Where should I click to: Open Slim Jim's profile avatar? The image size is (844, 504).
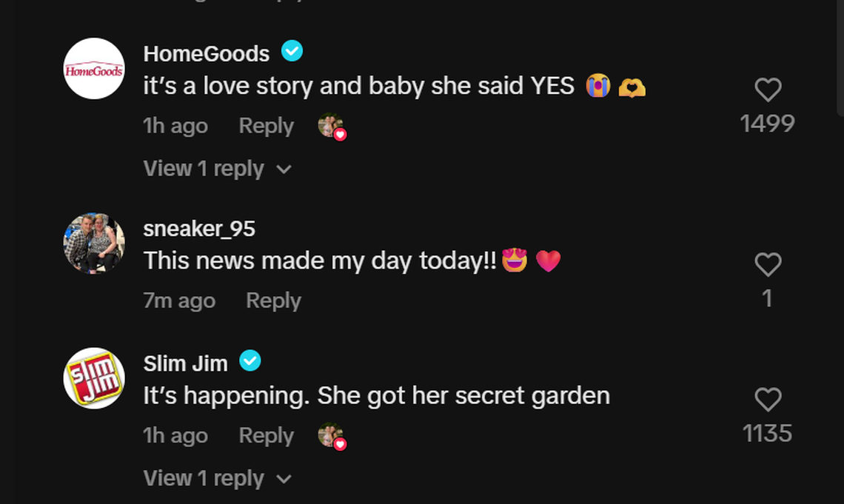coord(93,379)
